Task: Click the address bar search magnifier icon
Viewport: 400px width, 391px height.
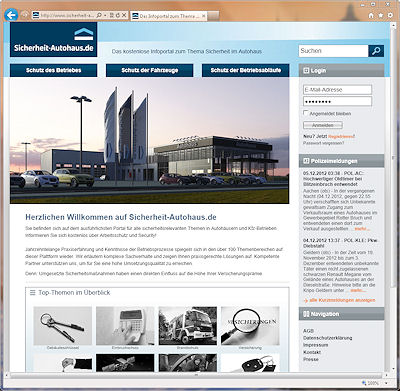Action: pos(99,15)
